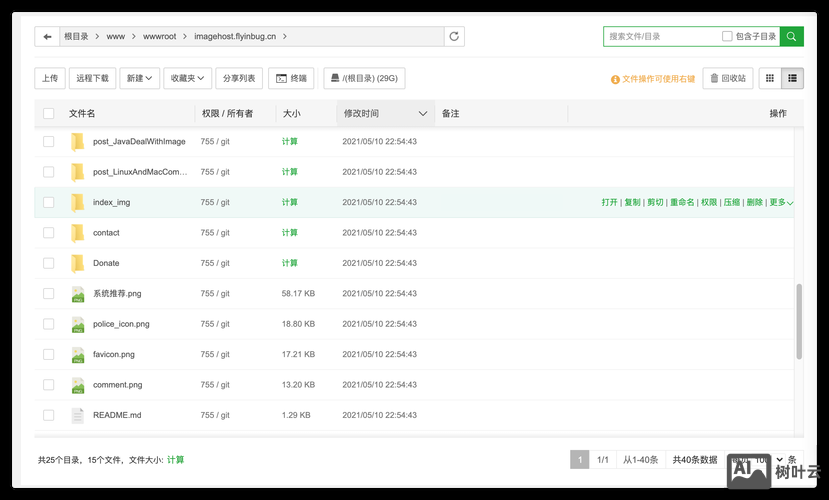Click image icon of 系统推荐.png
829x500 pixels.
[x=78, y=294]
